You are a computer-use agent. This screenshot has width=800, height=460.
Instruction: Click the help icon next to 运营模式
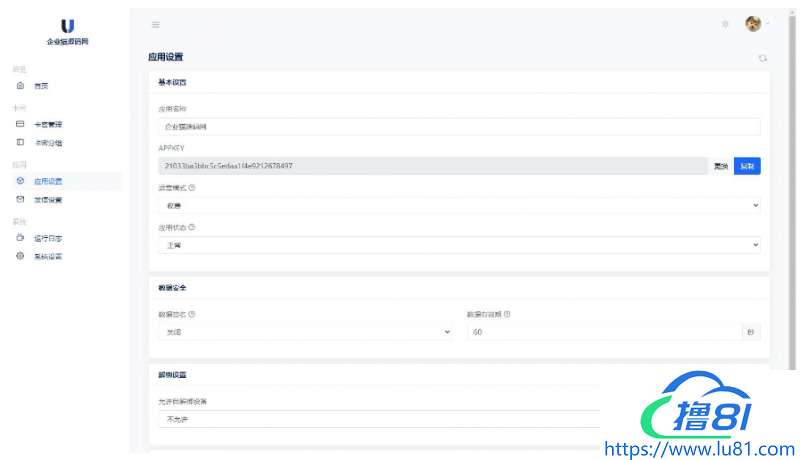[x=192, y=187]
